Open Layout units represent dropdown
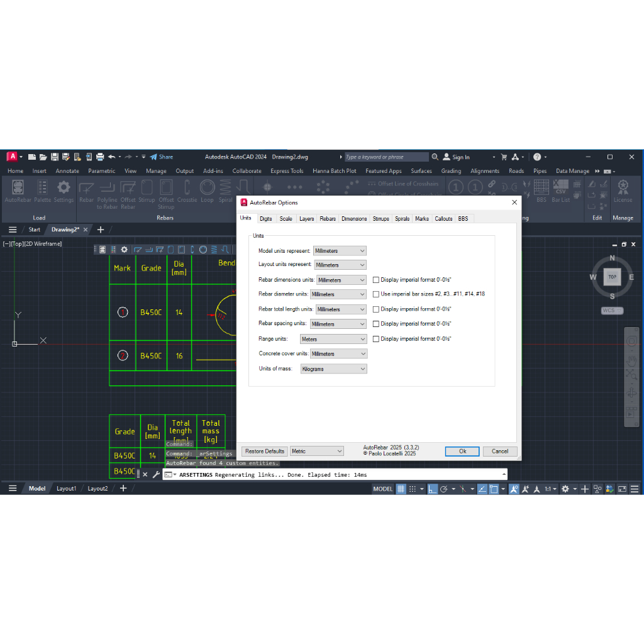 click(340, 265)
